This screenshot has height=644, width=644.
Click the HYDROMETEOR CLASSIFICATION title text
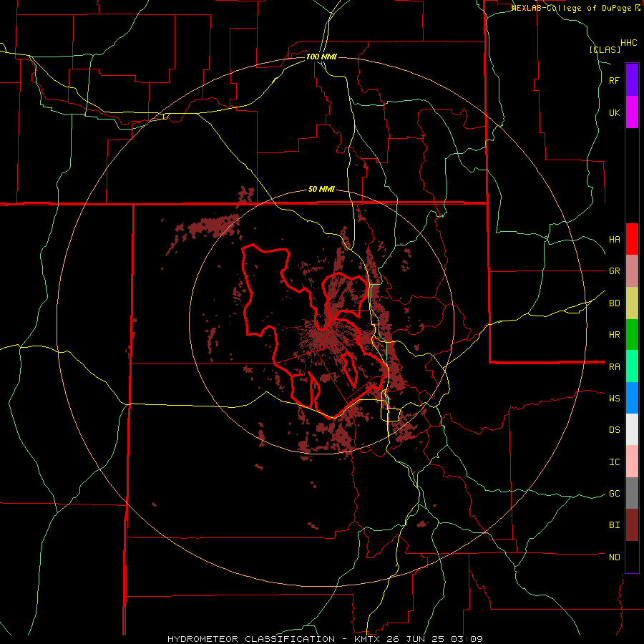coord(251,639)
